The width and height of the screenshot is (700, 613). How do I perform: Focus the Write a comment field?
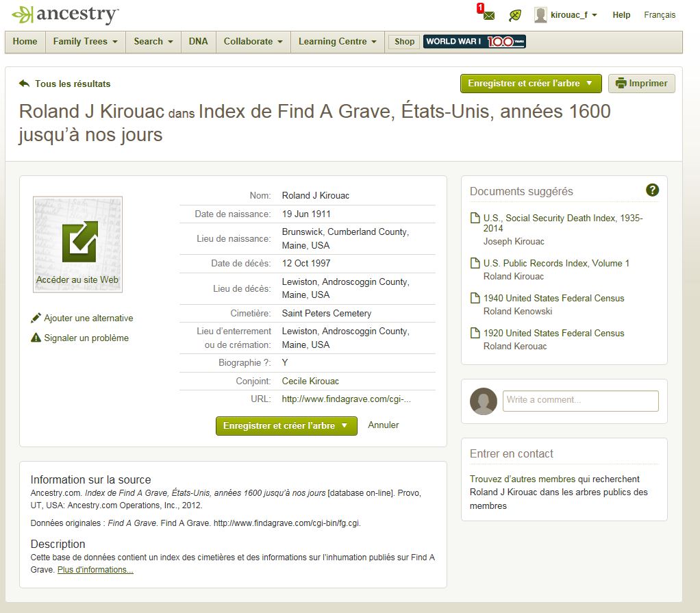click(580, 401)
